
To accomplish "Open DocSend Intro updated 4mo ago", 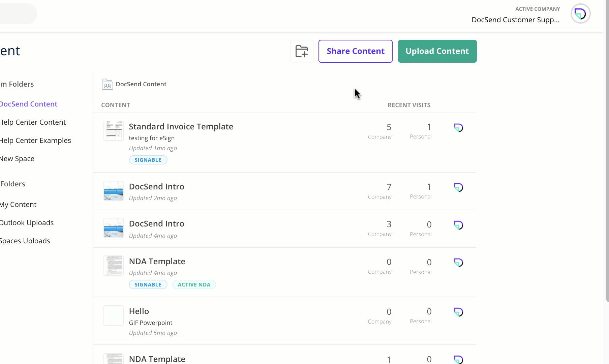I will pos(157,224).
